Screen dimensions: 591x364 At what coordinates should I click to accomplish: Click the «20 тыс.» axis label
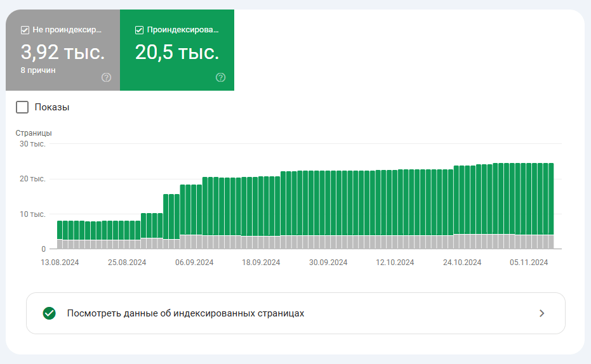coord(32,179)
